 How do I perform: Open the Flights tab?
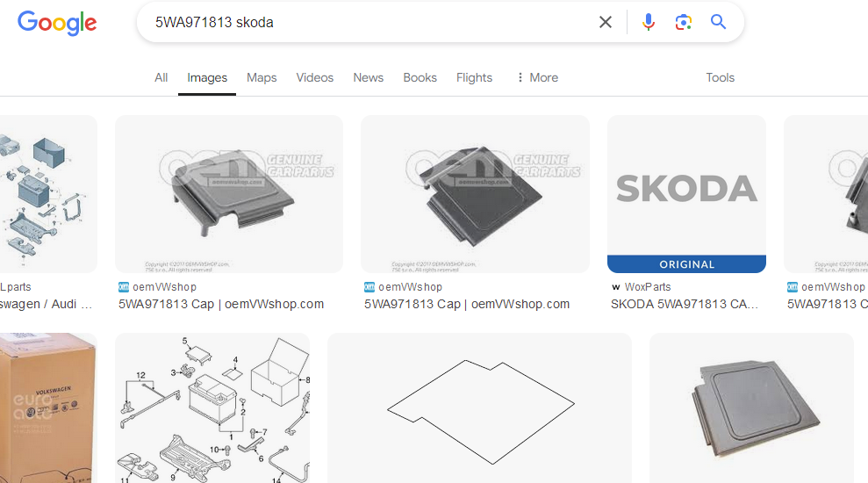point(474,77)
